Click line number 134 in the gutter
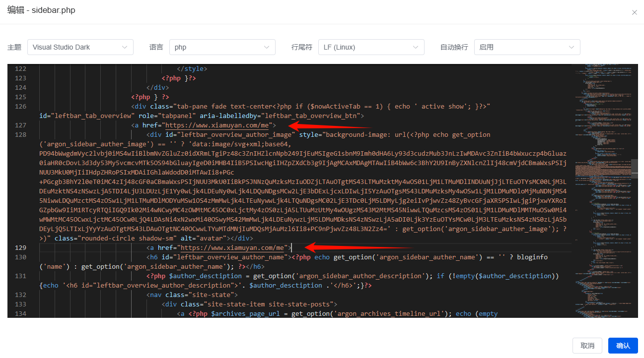The height and width of the screenshot is (358, 644). click(21, 314)
